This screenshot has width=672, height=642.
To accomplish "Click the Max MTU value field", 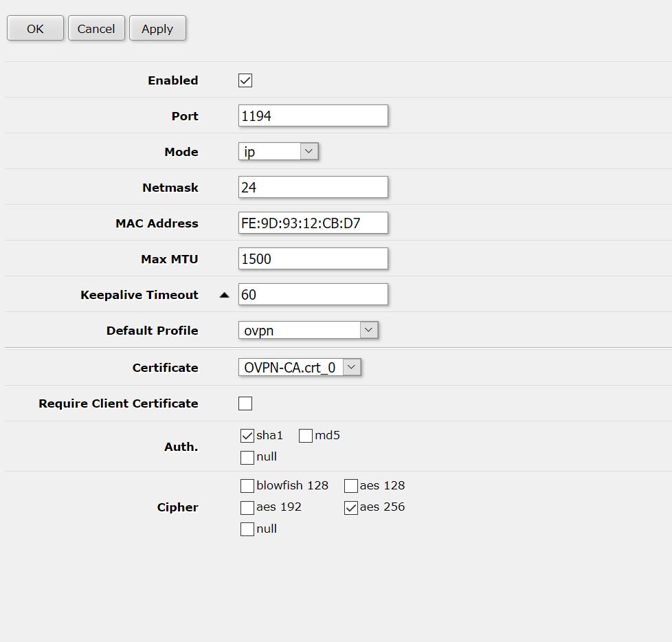I will (313, 258).
